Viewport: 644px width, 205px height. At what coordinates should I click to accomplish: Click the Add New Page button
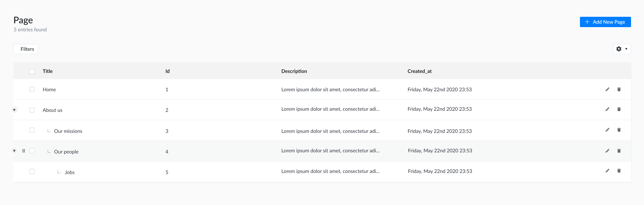[605, 22]
